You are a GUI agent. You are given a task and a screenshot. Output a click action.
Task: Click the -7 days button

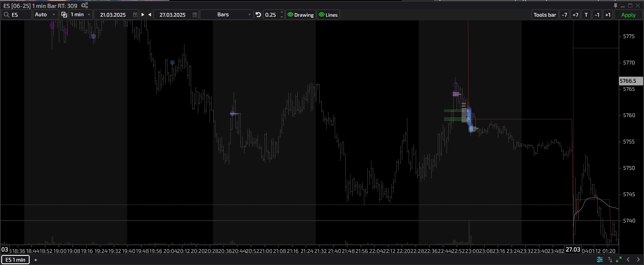point(564,15)
